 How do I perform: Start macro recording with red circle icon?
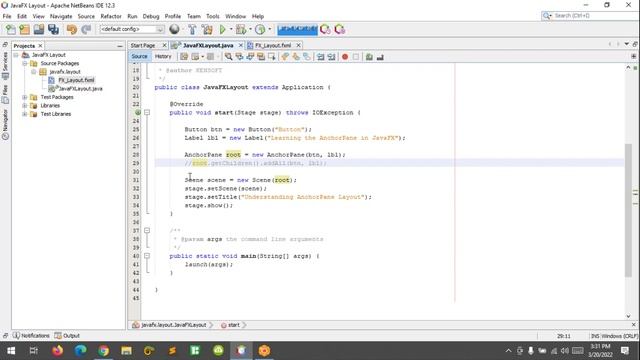345,57
